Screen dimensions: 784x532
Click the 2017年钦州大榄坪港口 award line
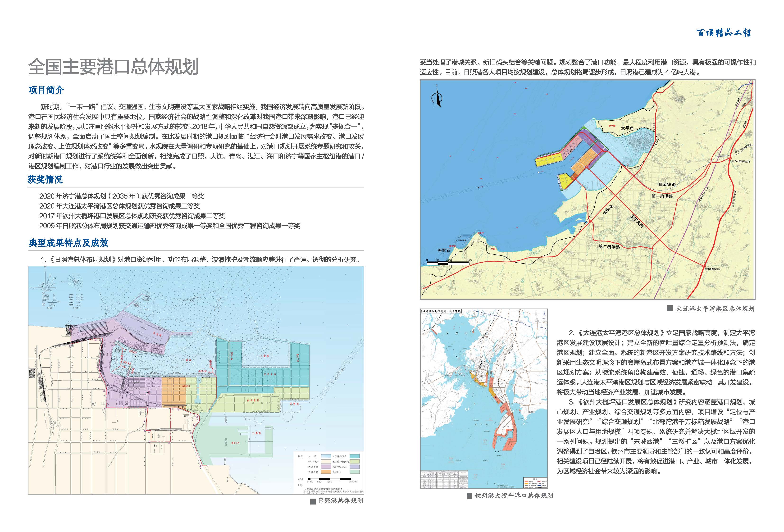(132, 216)
